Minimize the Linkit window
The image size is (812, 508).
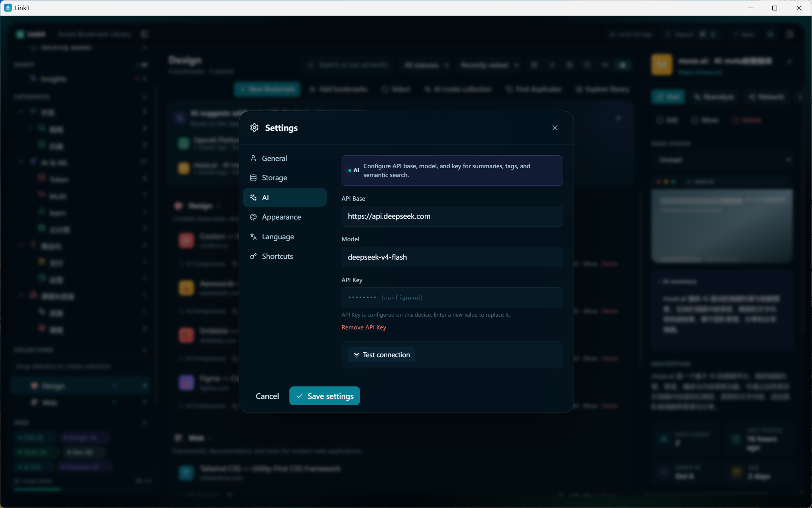[751, 8]
